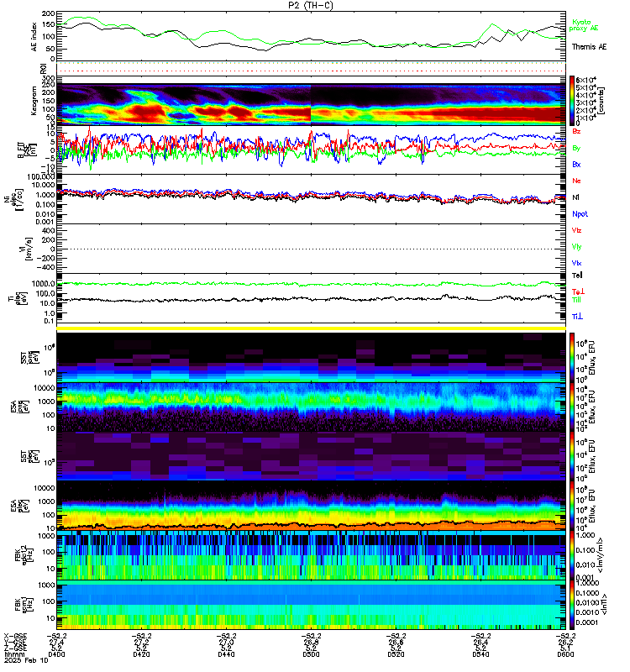Click the green By legend label

tap(576, 149)
